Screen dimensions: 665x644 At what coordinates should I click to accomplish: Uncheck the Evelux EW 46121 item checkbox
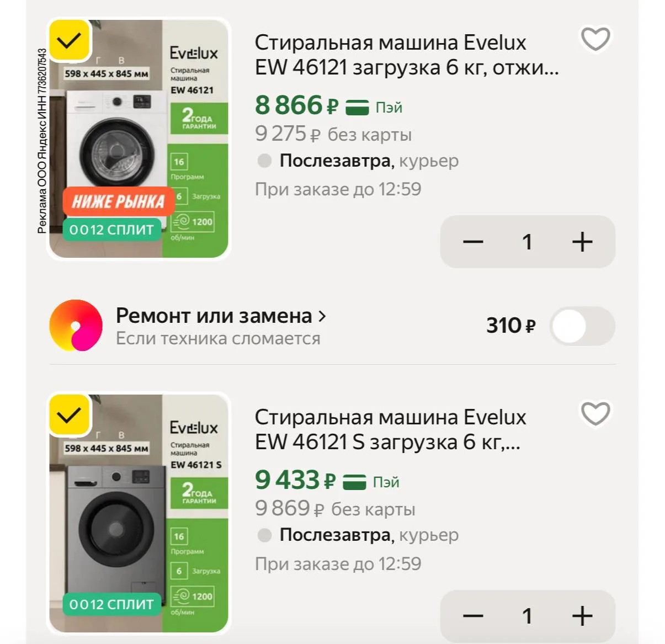pyautogui.click(x=70, y=41)
